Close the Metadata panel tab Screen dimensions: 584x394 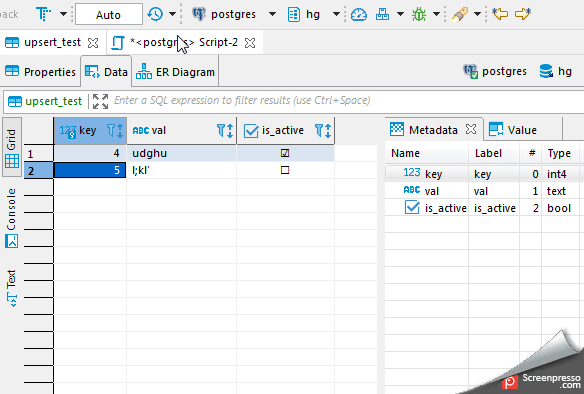pos(471,130)
